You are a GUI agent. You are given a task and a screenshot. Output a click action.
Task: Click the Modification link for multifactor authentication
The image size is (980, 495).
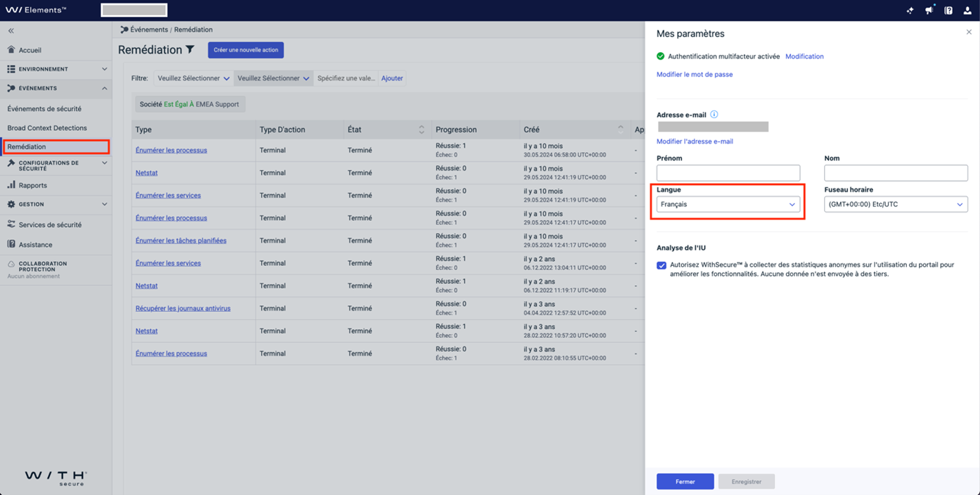tap(805, 56)
